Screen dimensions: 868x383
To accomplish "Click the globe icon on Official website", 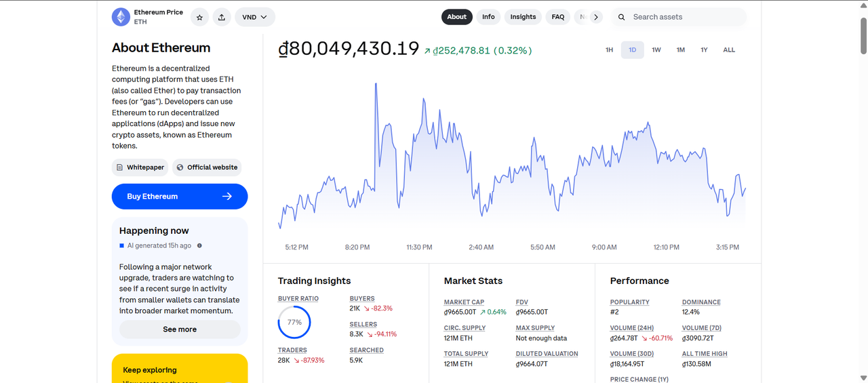I will pos(180,167).
